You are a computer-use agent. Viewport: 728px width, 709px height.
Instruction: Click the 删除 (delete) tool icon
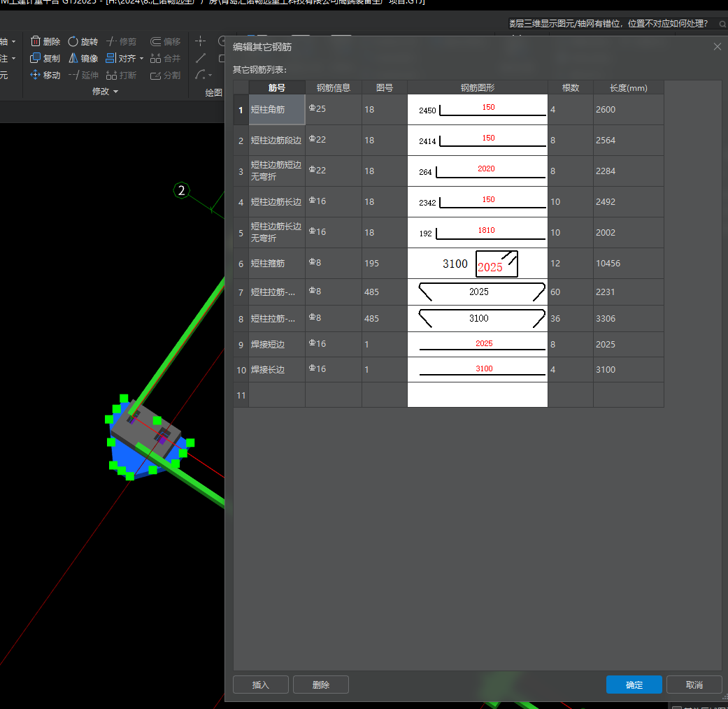pyautogui.click(x=36, y=41)
